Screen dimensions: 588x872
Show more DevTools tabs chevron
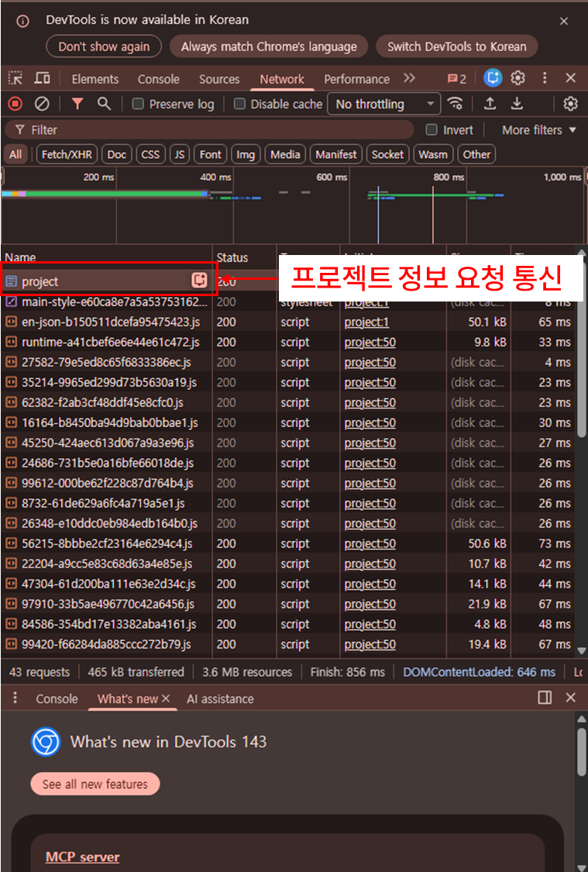pyautogui.click(x=409, y=78)
